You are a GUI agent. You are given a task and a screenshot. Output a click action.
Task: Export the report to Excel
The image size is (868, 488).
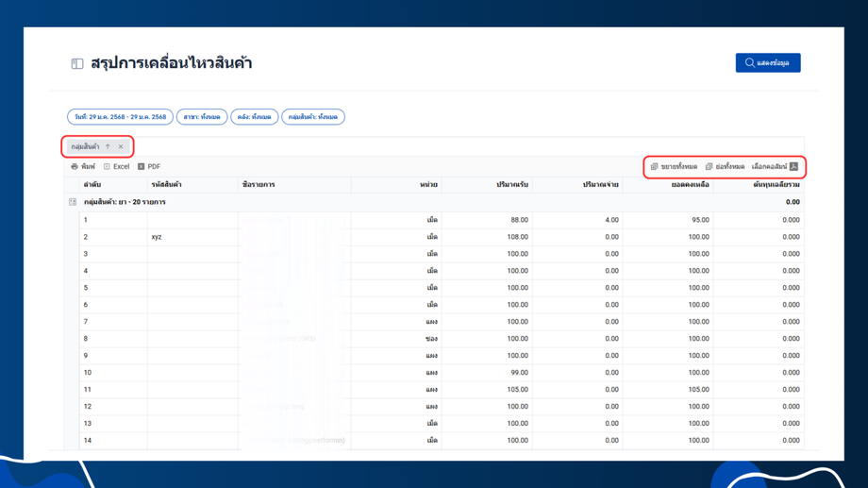click(x=116, y=166)
